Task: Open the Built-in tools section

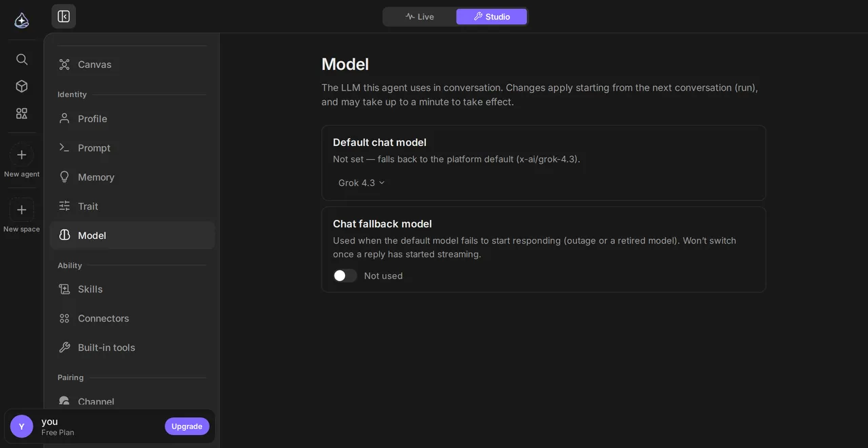Action: (x=132, y=348)
